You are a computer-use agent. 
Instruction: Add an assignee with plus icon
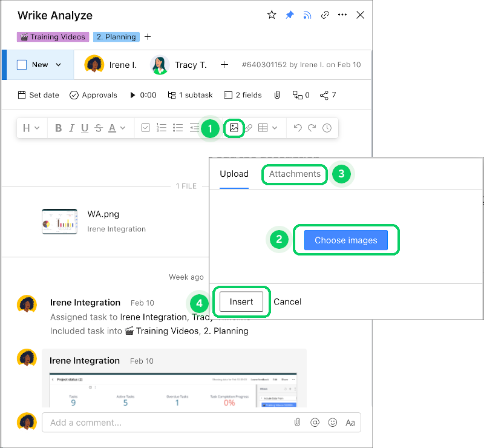coord(224,65)
